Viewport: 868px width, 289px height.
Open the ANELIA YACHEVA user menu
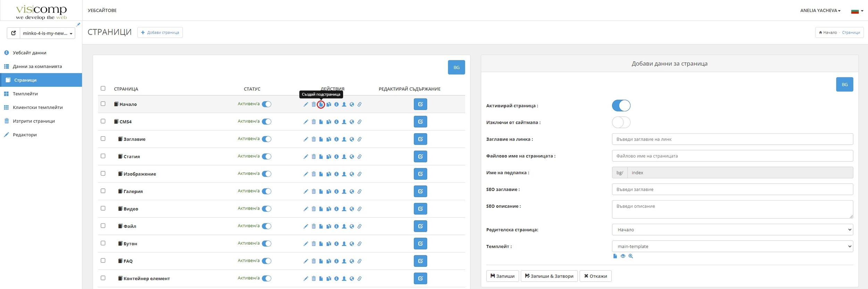click(x=820, y=10)
